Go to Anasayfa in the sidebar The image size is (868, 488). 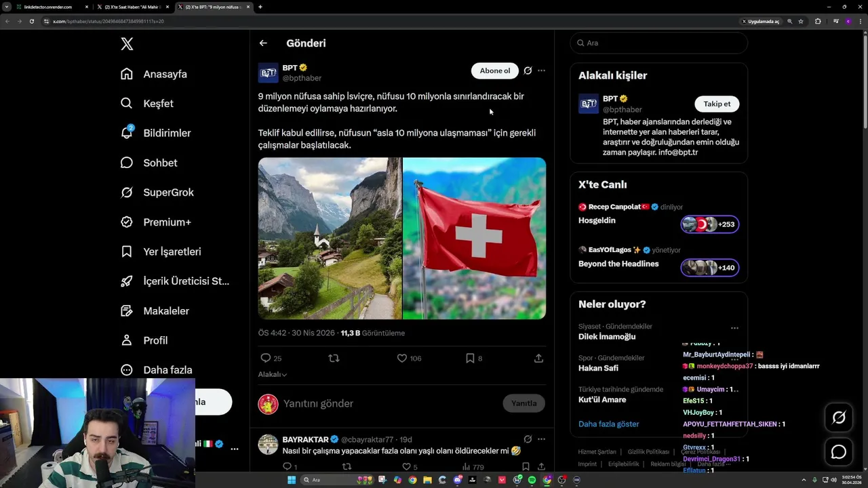(x=154, y=74)
